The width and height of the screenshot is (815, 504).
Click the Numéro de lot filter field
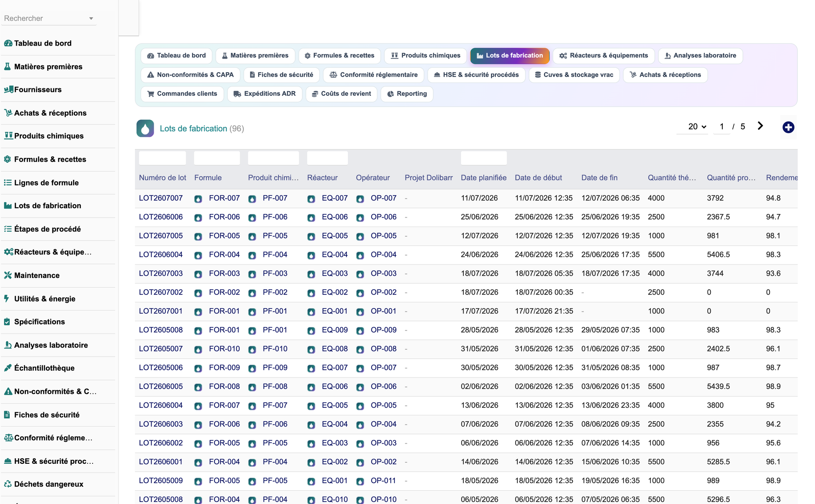162,158
